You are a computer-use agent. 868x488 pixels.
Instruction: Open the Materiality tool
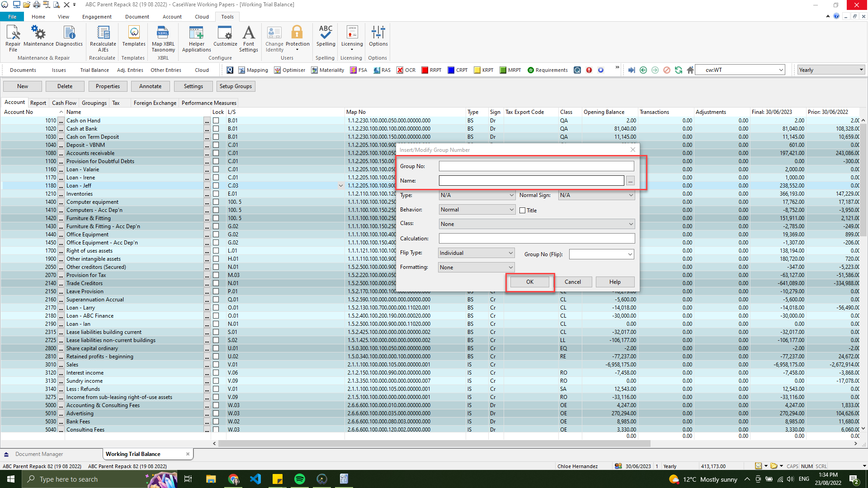click(328, 70)
